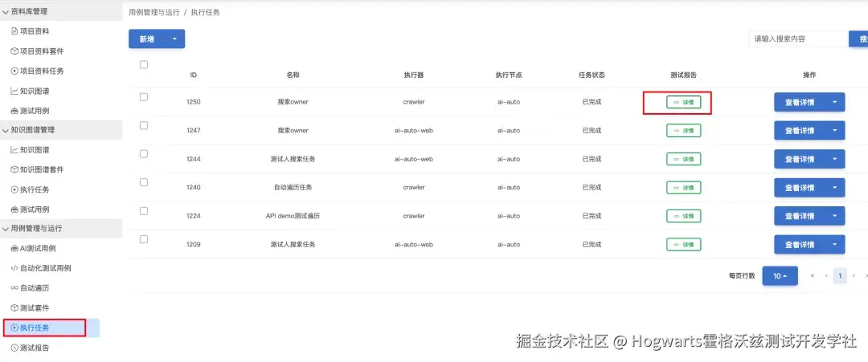Viewport: 868px width, 362px height.
Task: Open dropdown arrow next to 查看详情 for 1244
Action: click(834, 159)
